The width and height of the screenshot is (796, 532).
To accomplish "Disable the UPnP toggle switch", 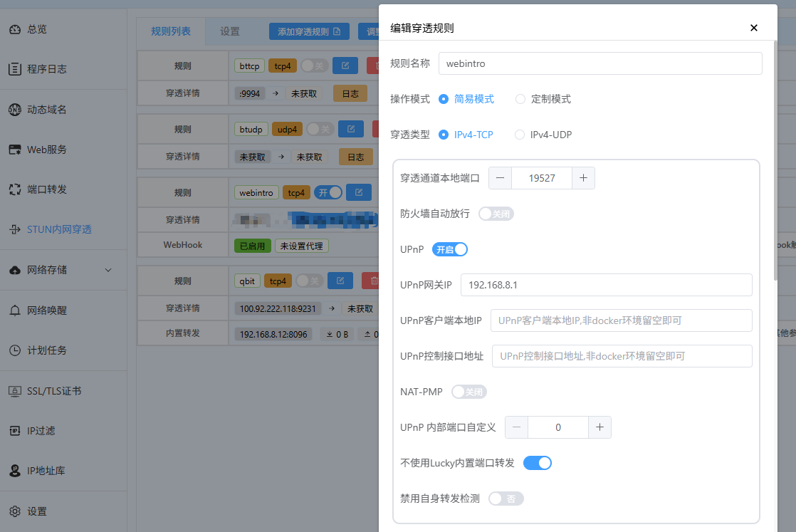I will [x=450, y=249].
